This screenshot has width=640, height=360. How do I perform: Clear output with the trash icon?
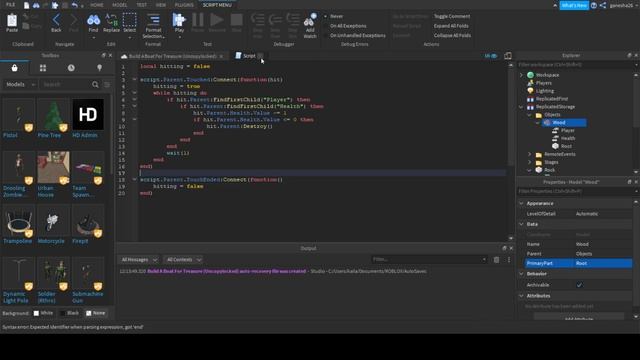pos(496,260)
